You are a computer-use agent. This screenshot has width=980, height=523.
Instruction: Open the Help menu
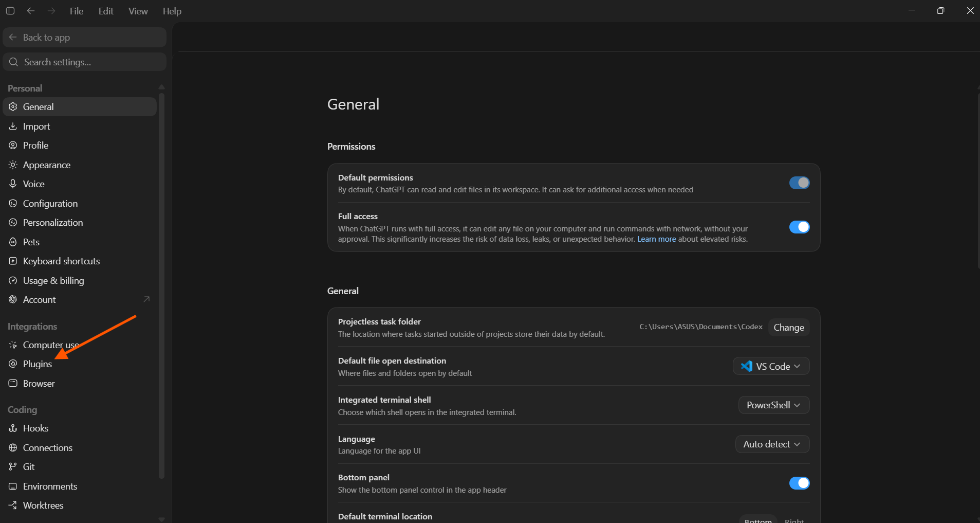pos(172,11)
